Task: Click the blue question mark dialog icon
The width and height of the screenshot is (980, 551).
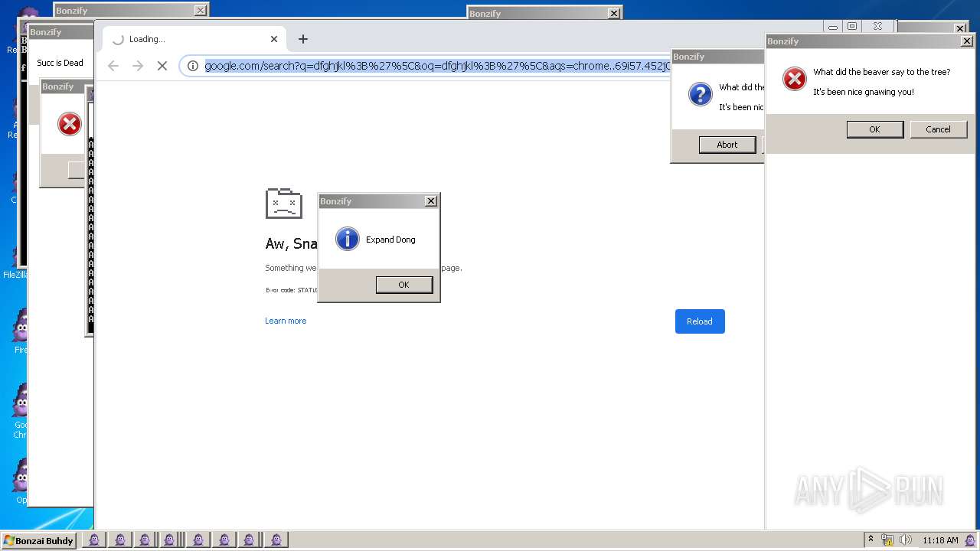Action: point(701,94)
